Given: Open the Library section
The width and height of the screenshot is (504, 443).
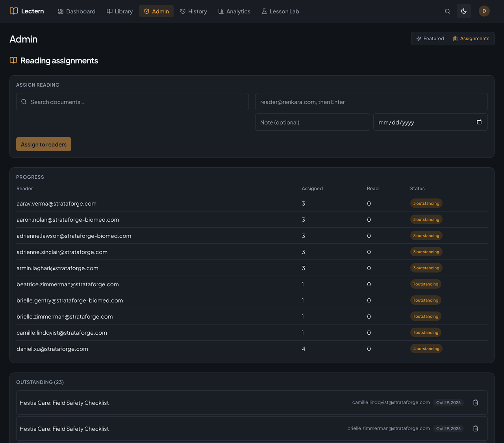Looking at the screenshot, I should pos(120,11).
